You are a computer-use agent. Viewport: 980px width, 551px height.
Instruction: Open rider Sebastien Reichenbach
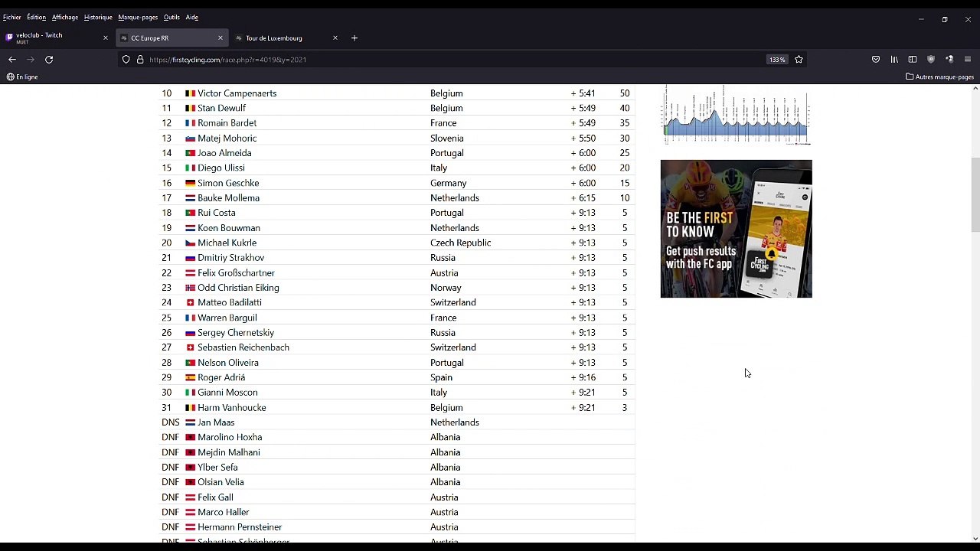click(x=243, y=347)
